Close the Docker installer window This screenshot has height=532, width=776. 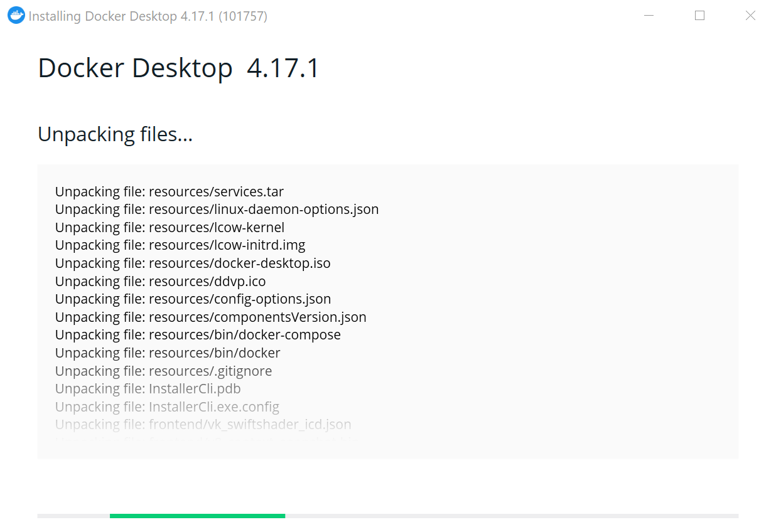pos(750,16)
